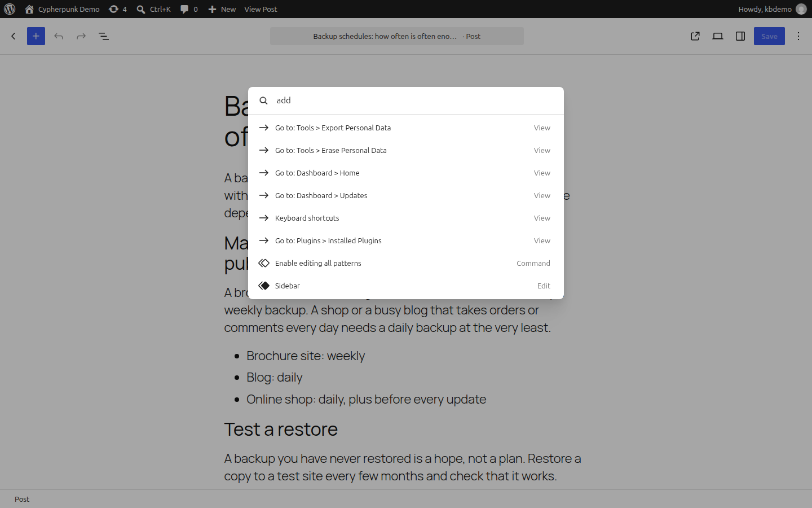
Task: Click the magnifier icon in command palette
Action: pyautogui.click(x=263, y=100)
